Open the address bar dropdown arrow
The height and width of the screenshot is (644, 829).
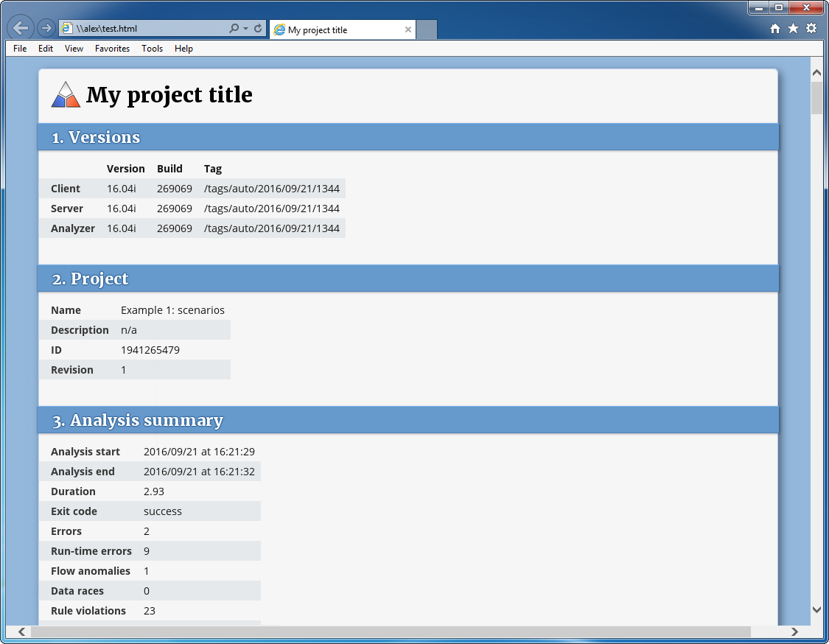[246, 29]
